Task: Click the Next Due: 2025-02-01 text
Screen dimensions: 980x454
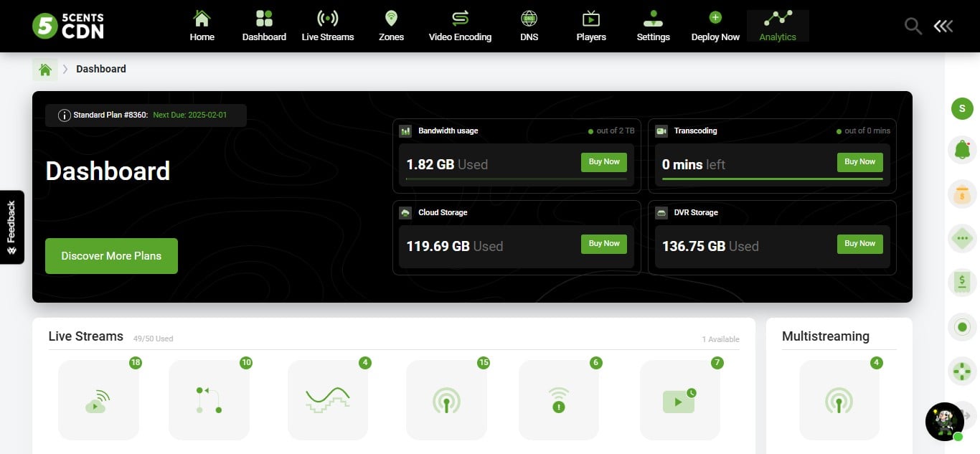Action: (x=190, y=115)
